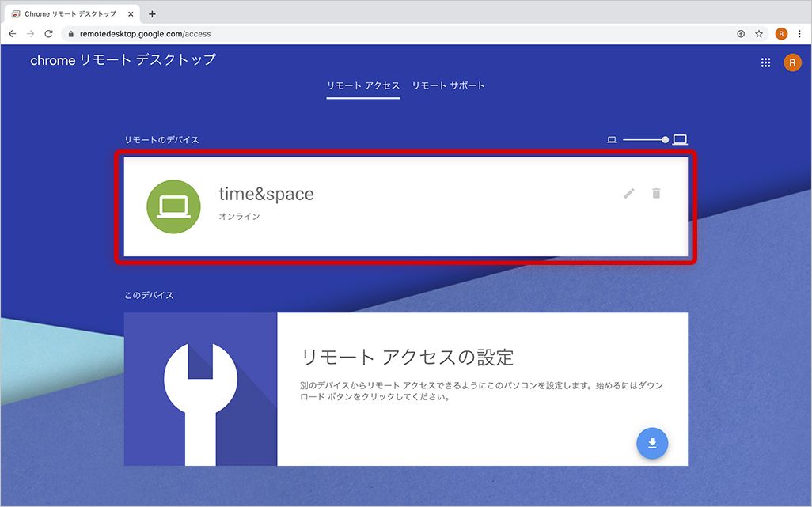
Task: Reload the page with refresh icon
Action: [49, 34]
